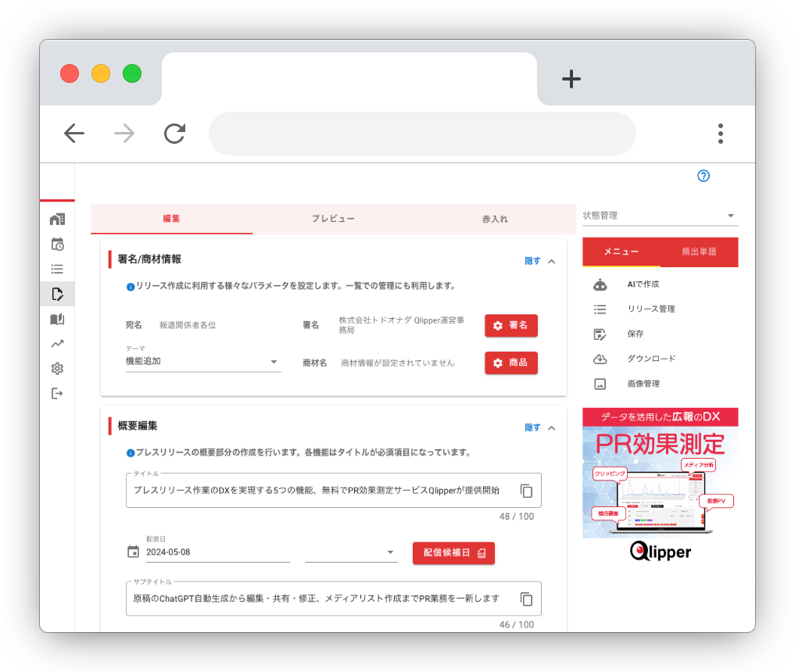Select AIで作成 in the menu
This screenshot has height=672, width=795.
(x=643, y=284)
